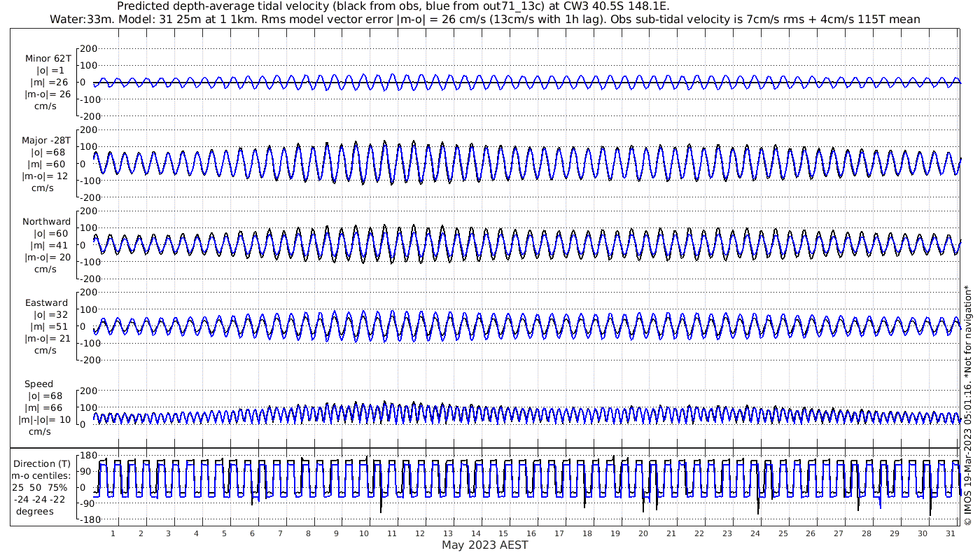Click the "25 50 75%" centile header
Image resolution: width=980 pixels, height=560 pixels.
[x=40, y=488]
